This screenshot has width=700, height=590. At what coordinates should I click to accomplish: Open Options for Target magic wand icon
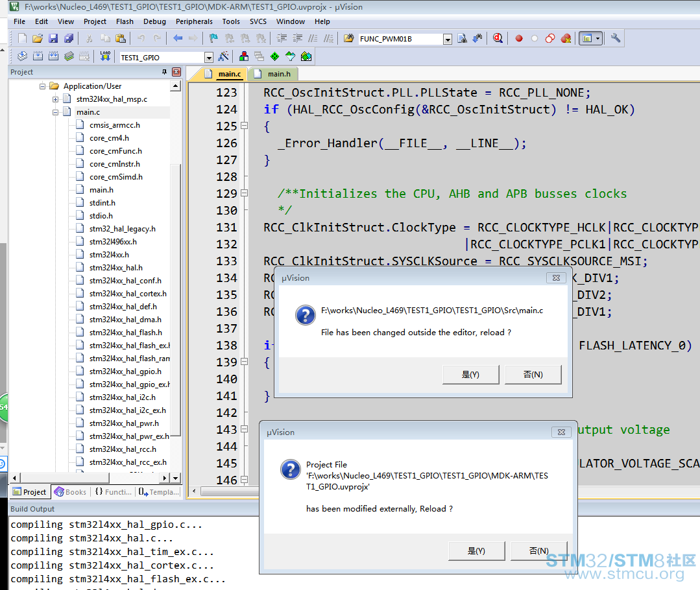(x=223, y=56)
